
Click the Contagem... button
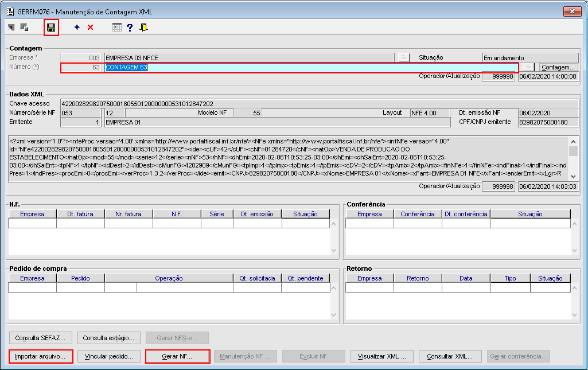[x=558, y=67]
